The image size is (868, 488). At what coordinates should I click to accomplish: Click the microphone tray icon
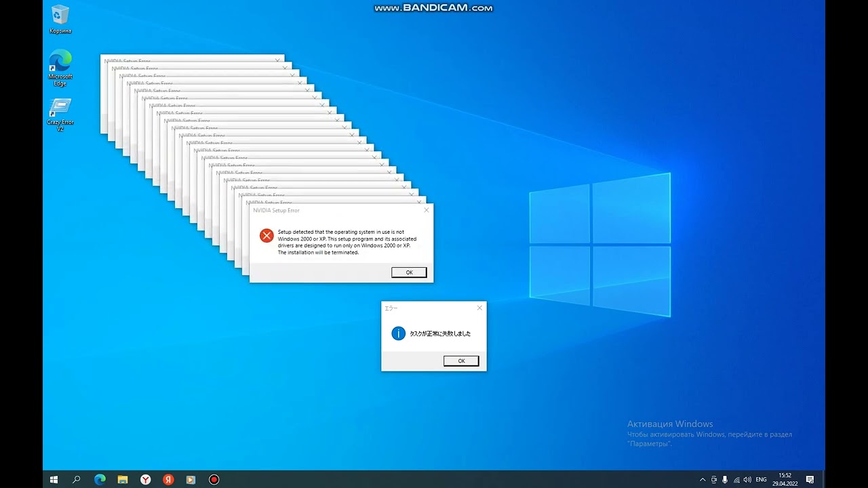(x=726, y=480)
